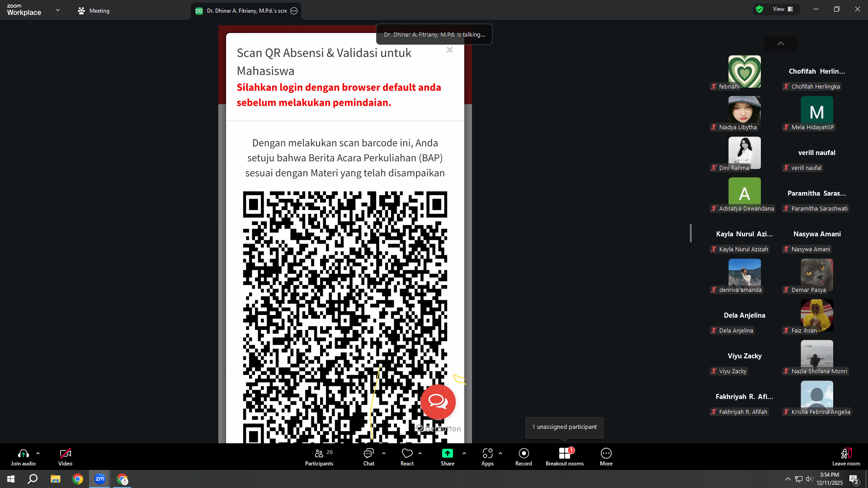Click the Leave room button
This screenshot has height=488, width=868.
[x=846, y=457]
